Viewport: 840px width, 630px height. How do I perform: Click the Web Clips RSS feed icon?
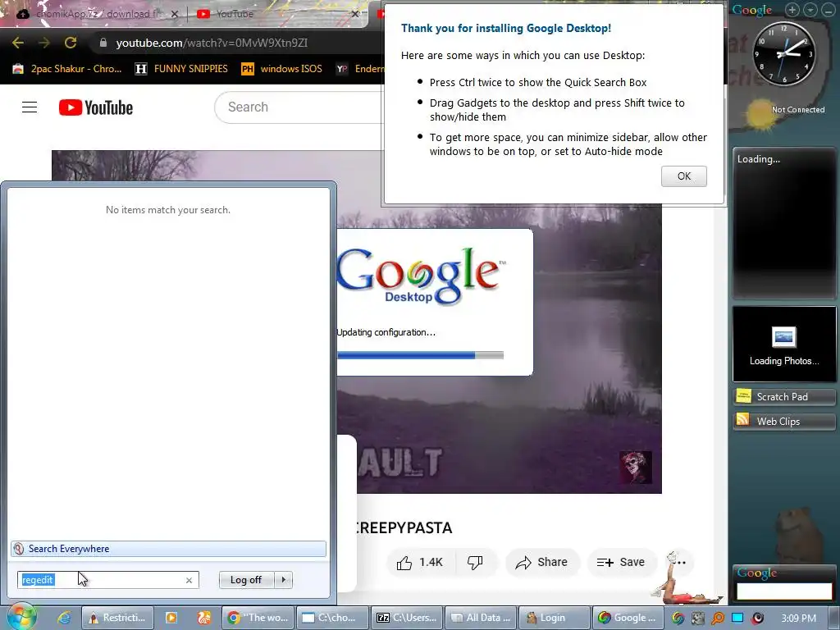pyautogui.click(x=743, y=420)
